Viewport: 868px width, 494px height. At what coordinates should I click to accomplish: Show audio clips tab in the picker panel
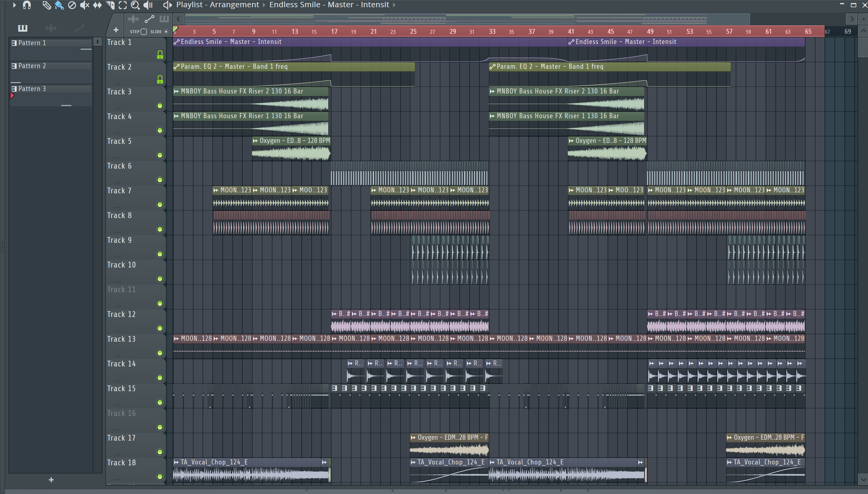[x=51, y=28]
